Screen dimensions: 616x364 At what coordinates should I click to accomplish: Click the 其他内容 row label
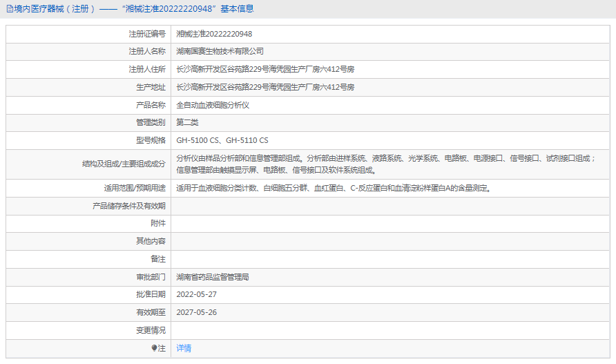(x=151, y=241)
